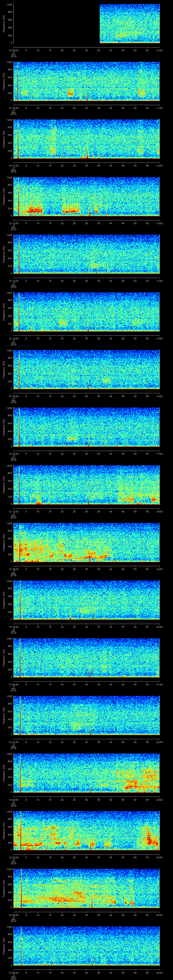Select the spectrogram panel starting at 12:09:00
This screenshot has width=173, height=980.
(87, 24)
